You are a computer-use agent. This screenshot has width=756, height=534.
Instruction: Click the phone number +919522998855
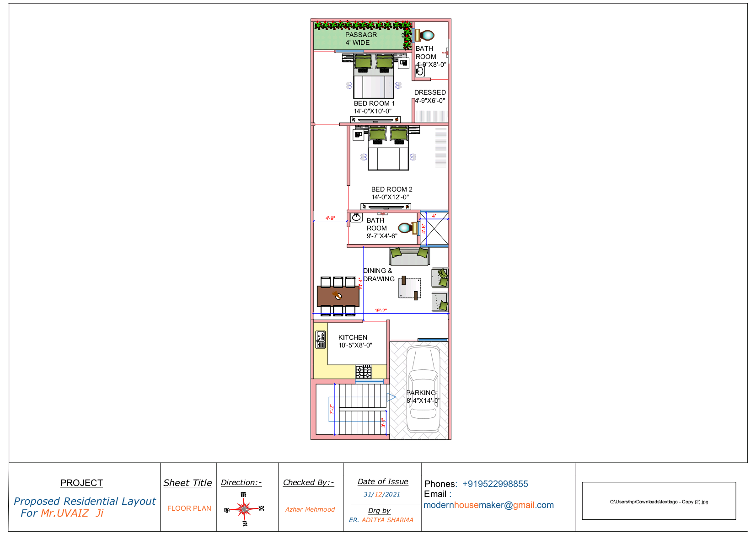(495, 484)
